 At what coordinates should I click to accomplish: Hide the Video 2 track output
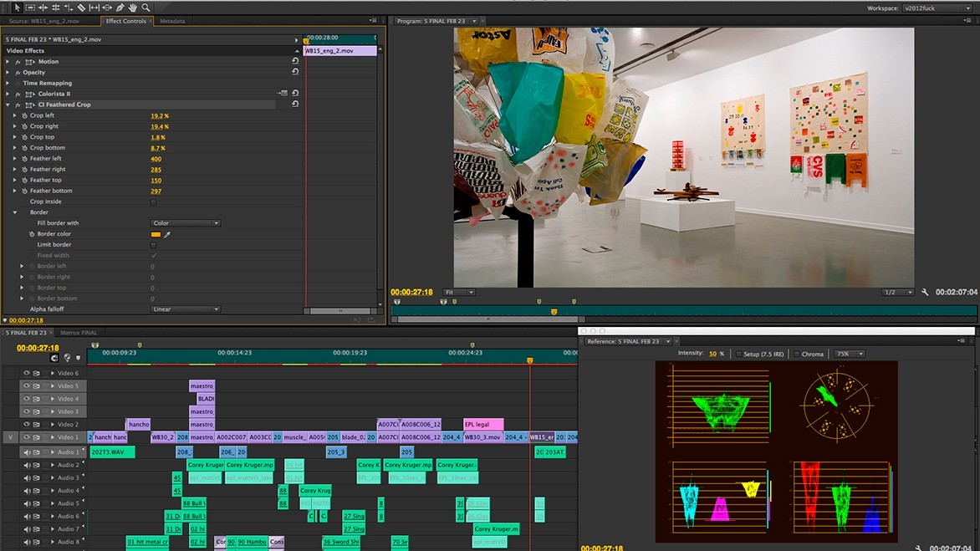click(x=26, y=424)
